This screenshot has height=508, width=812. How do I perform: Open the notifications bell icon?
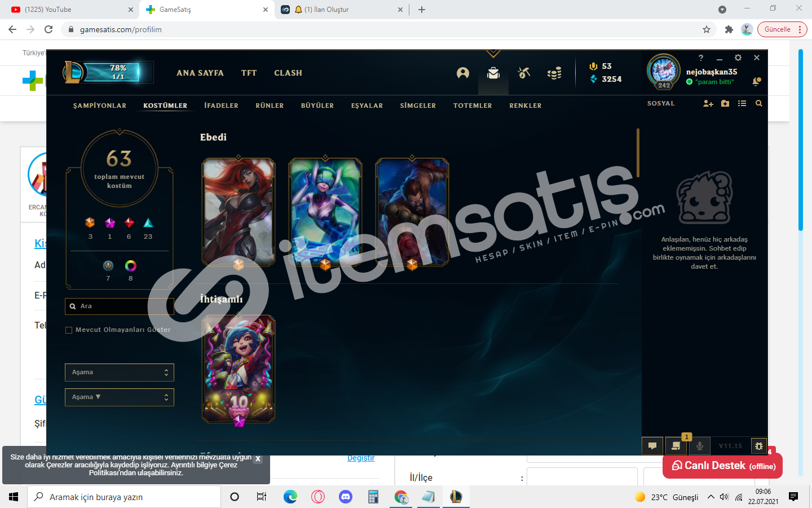pyautogui.click(x=757, y=82)
